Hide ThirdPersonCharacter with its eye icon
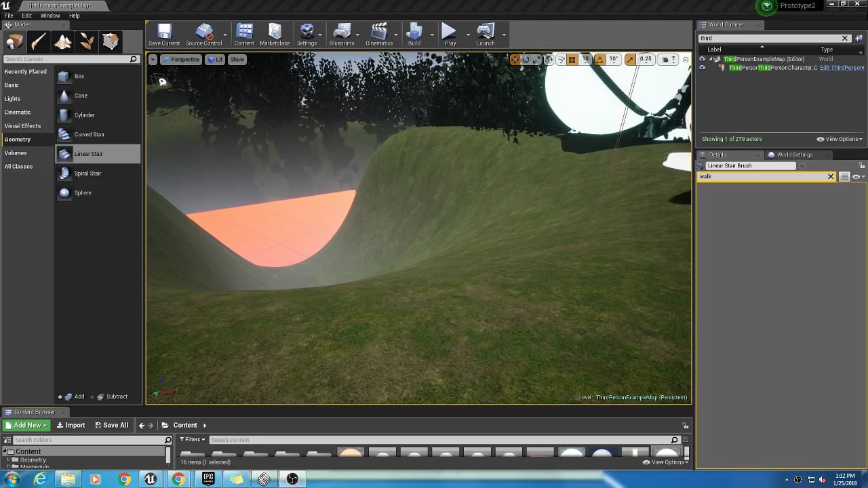The width and height of the screenshot is (868, 488). [702, 68]
